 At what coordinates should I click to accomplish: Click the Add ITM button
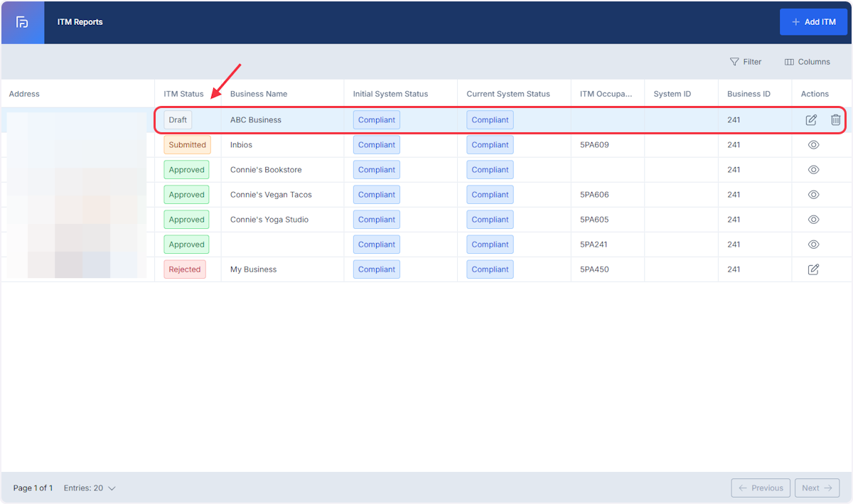coord(814,22)
